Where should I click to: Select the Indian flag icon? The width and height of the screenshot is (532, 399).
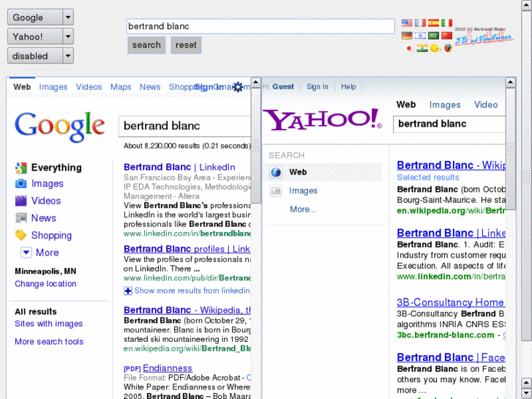coord(422,48)
